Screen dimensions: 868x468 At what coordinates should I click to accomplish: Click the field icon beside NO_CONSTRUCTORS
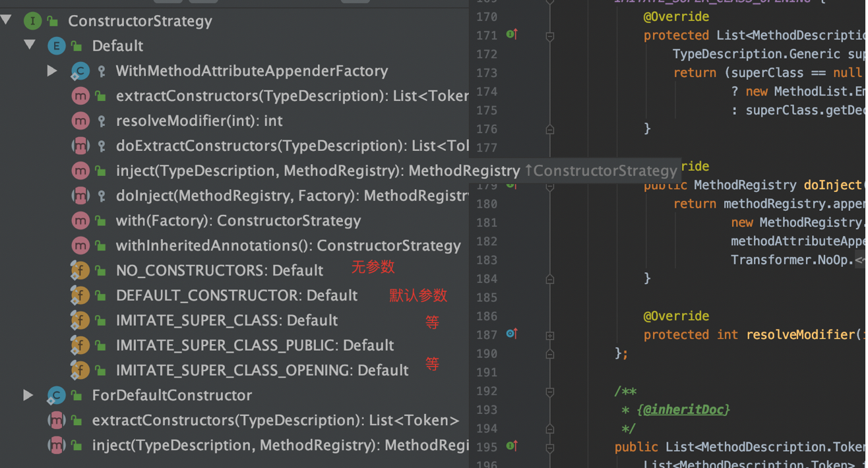[80, 270]
